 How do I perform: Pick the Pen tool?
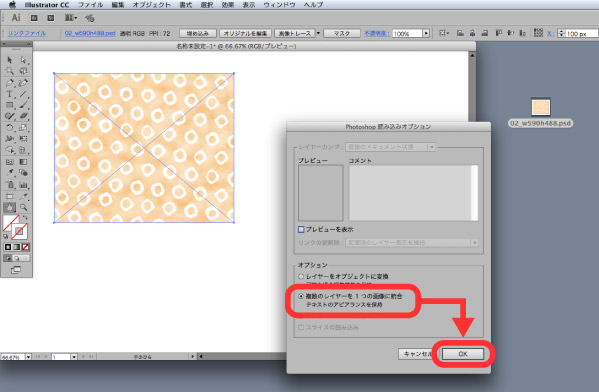pyautogui.click(x=10, y=83)
